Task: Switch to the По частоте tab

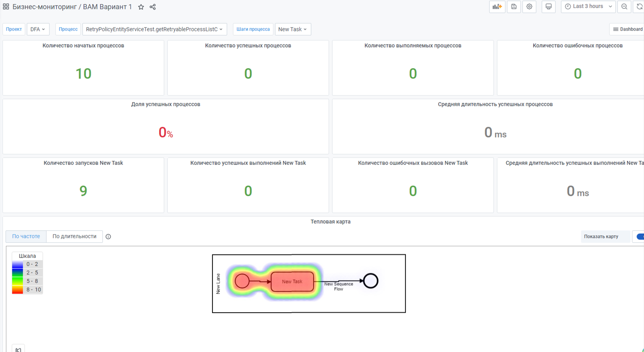Action: [x=26, y=236]
